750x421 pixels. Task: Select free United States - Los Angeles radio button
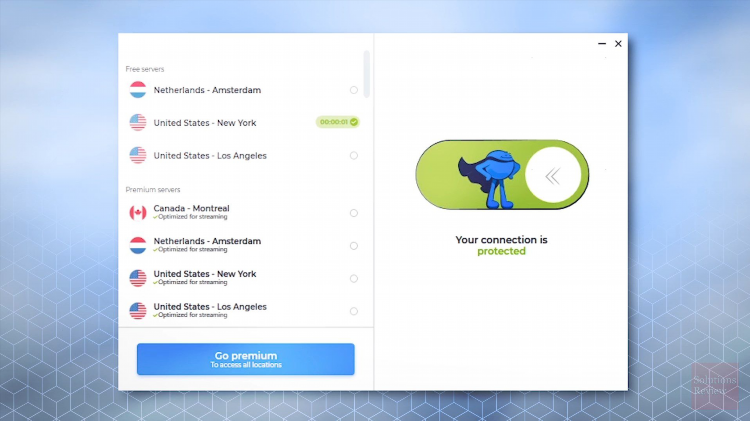click(353, 155)
